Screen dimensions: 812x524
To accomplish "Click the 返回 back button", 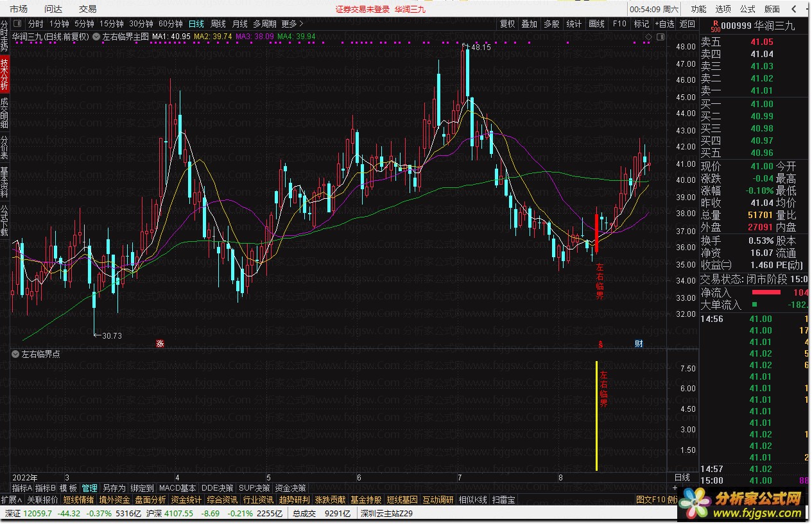I will (x=687, y=24).
